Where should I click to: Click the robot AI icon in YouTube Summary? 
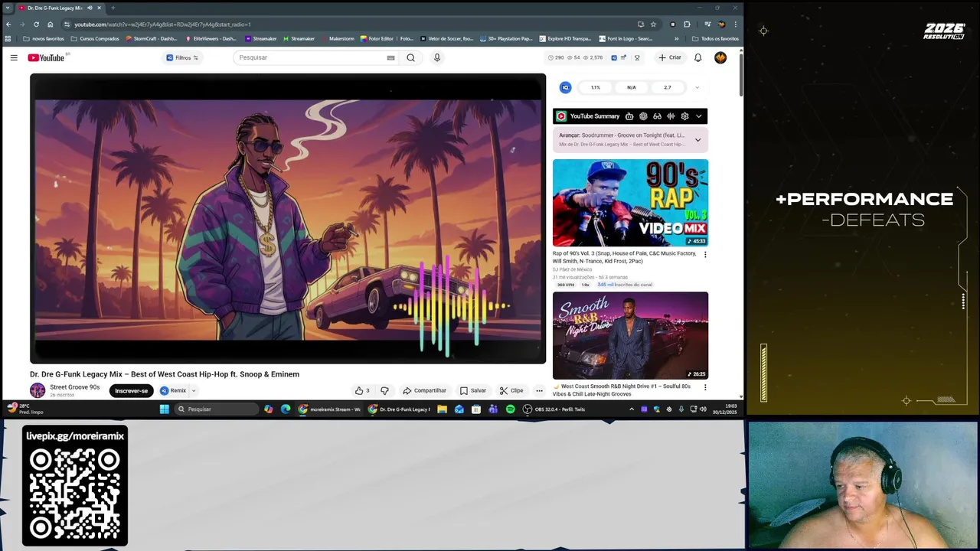[x=629, y=116]
